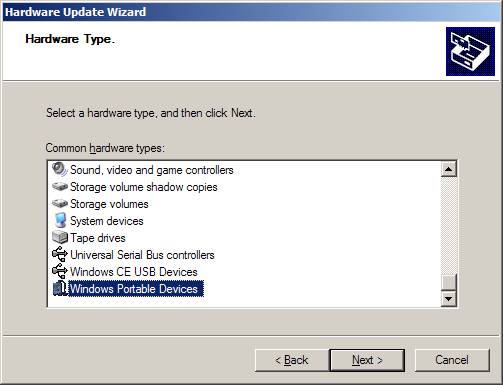Choose System devices hardware type
Image resolution: width=503 pixels, height=385 pixels.
coord(107,221)
